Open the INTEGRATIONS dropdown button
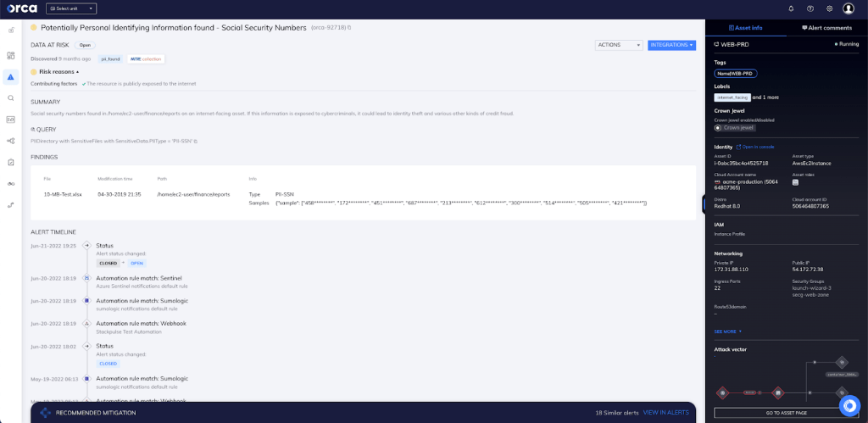Screen dimensions: 868x423 pos(671,45)
